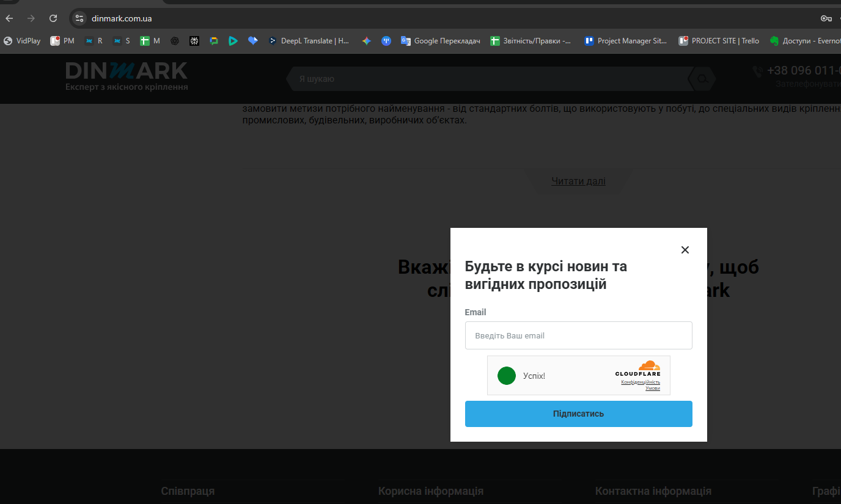Open the DeepL Translate bookmark

pos(309,41)
